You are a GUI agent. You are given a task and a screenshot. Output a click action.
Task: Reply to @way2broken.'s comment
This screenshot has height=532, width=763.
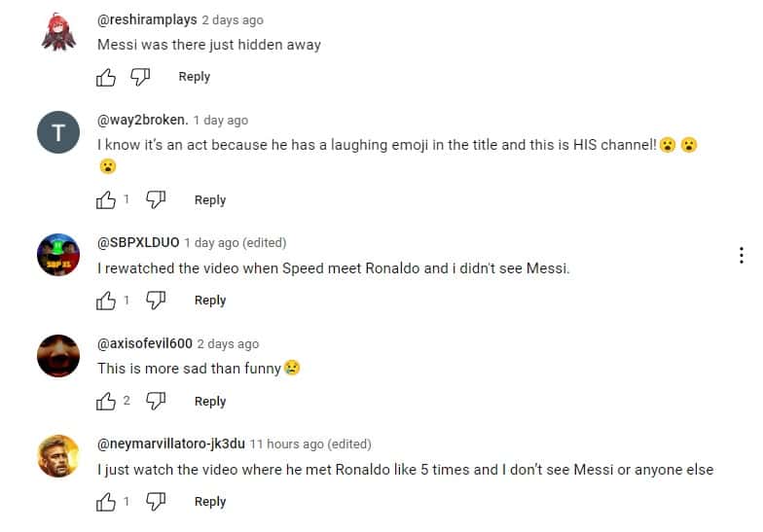(x=210, y=200)
